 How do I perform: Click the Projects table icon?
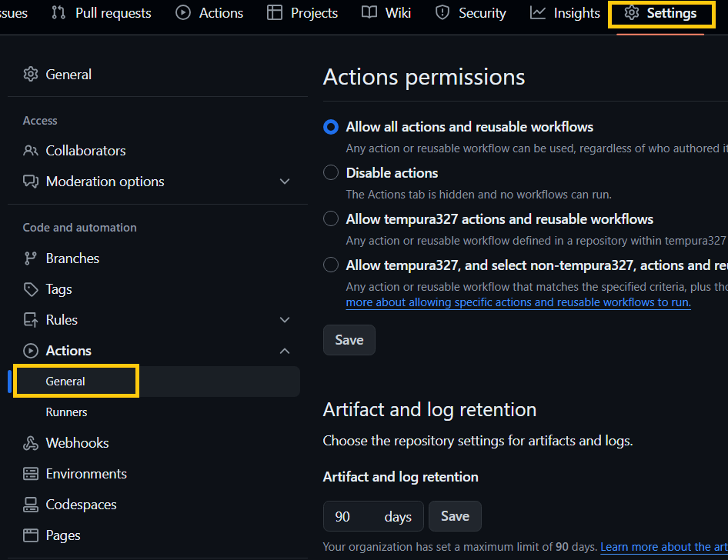point(275,12)
